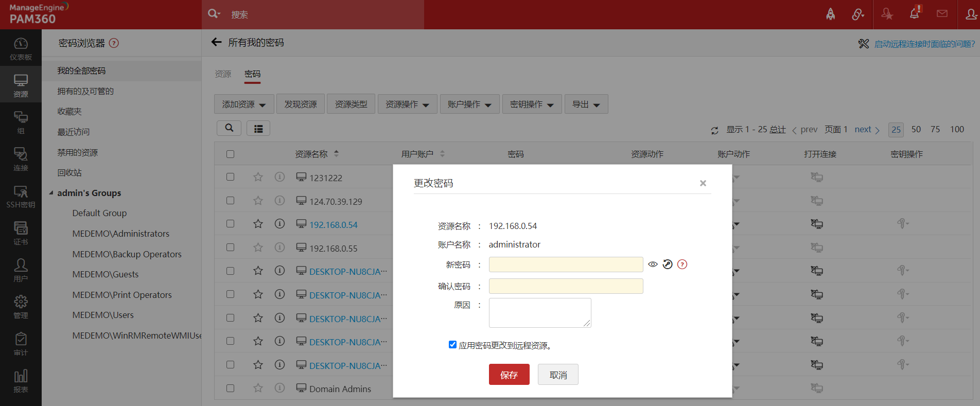Select the Default Group tree item
980x406 pixels.
click(99, 213)
